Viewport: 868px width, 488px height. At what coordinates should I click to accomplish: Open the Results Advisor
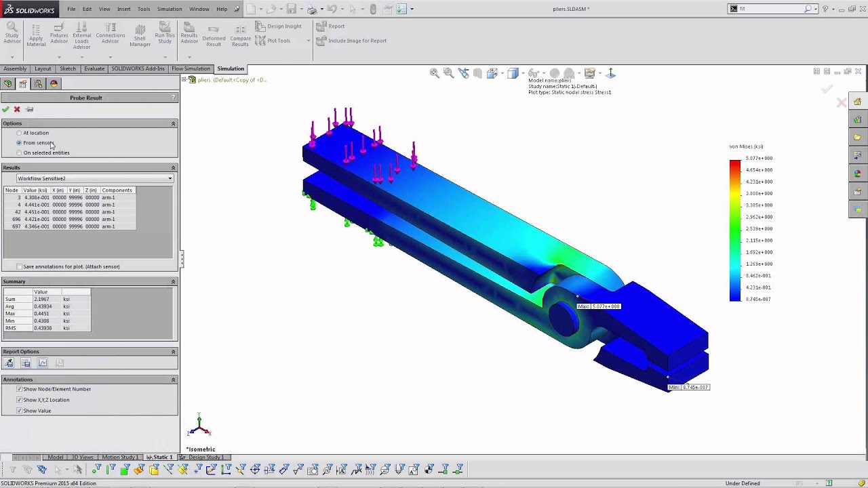click(189, 34)
